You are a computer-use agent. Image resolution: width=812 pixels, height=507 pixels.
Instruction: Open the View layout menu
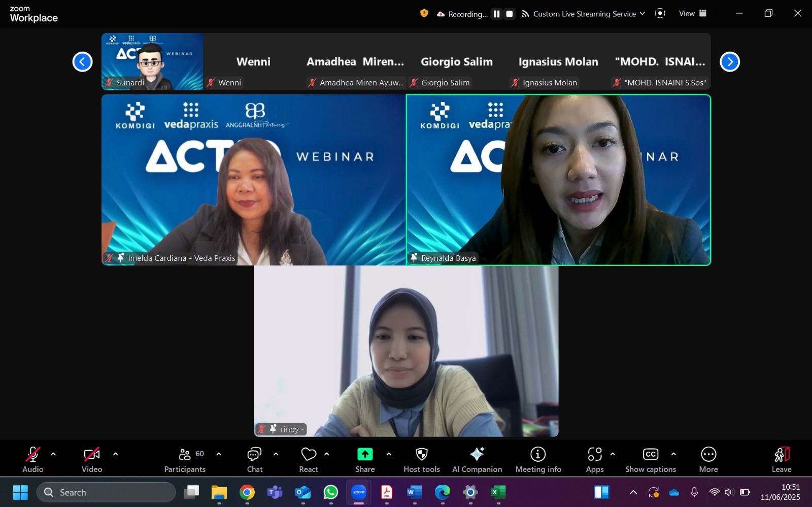693,14
